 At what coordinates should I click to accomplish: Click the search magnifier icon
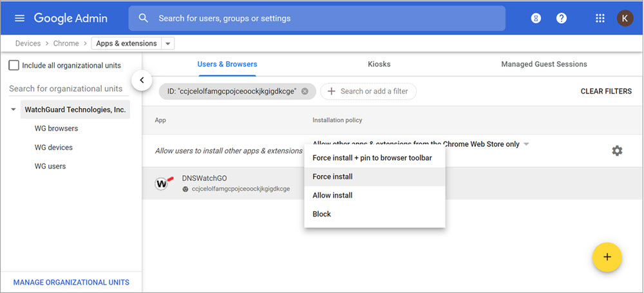[x=144, y=18]
